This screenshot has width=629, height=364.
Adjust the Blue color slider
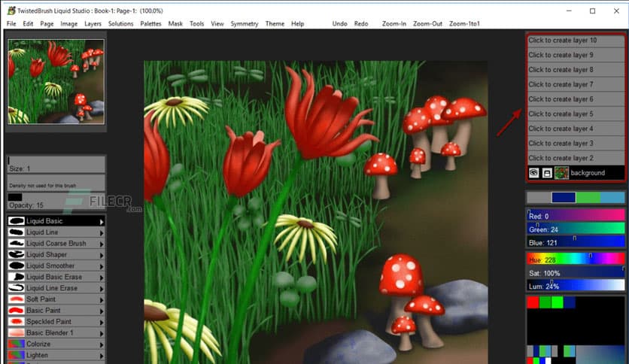(576, 242)
